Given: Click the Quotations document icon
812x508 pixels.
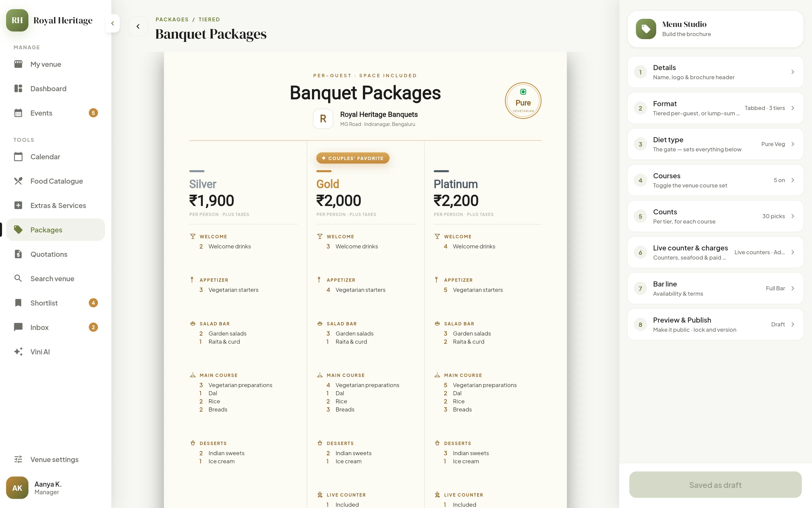Looking at the screenshot, I should (18, 254).
